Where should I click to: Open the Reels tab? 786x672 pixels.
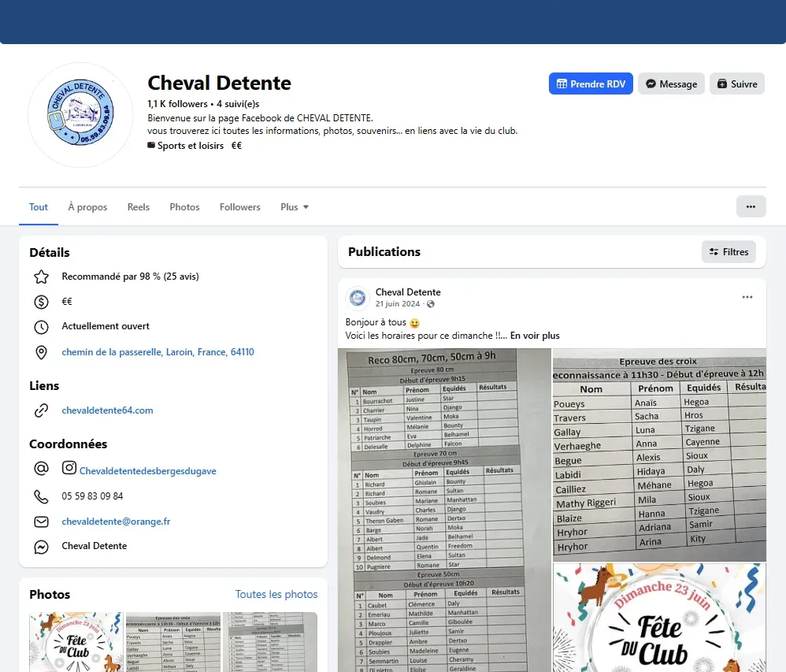pyautogui.click(x=139, y=207)
